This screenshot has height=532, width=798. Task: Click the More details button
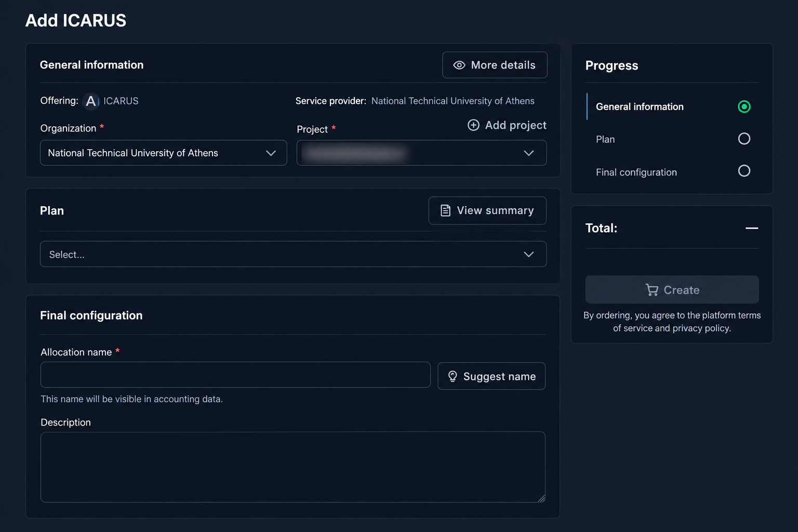[x=495, y=65]
